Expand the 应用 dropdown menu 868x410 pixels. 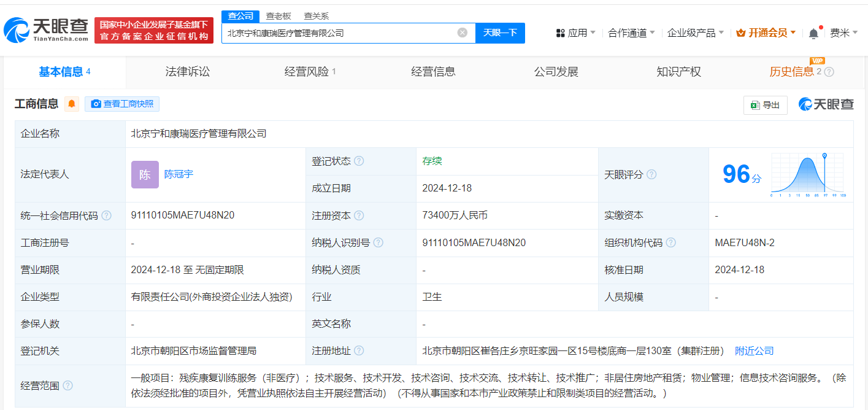pyautogui.click(x=575, y=33)
